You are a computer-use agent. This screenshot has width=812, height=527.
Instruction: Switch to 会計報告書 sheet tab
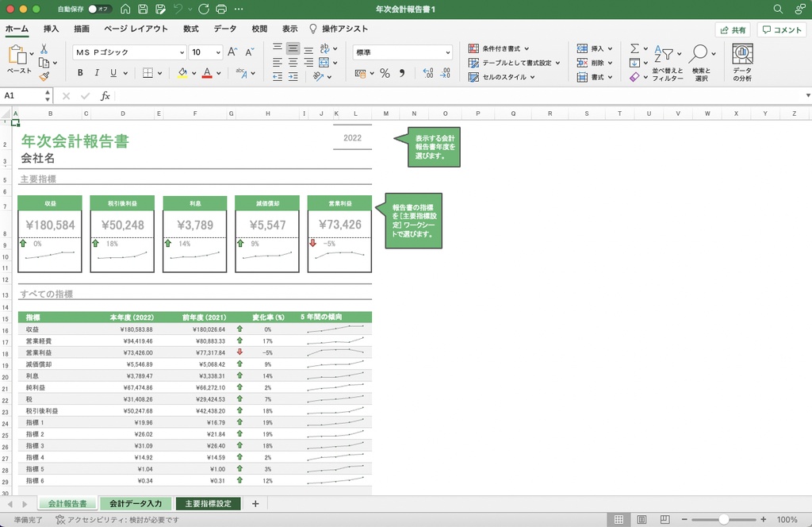pyautogui.click(x=67, y=504)
